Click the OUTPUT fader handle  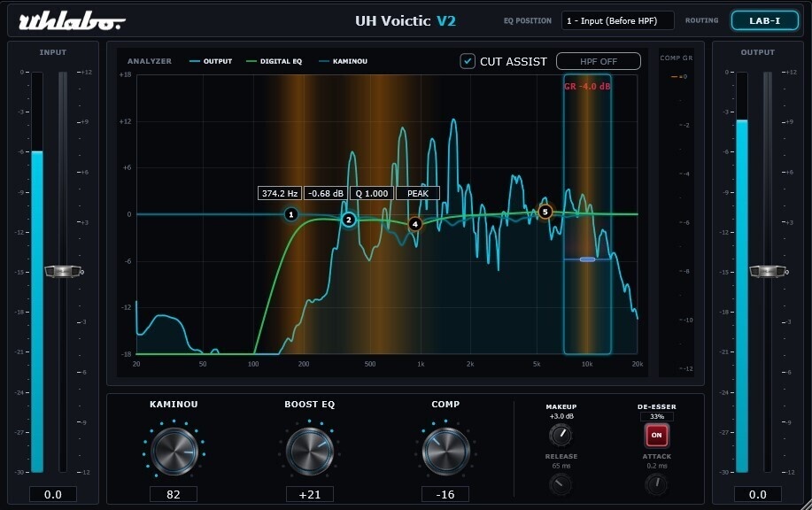768,271
